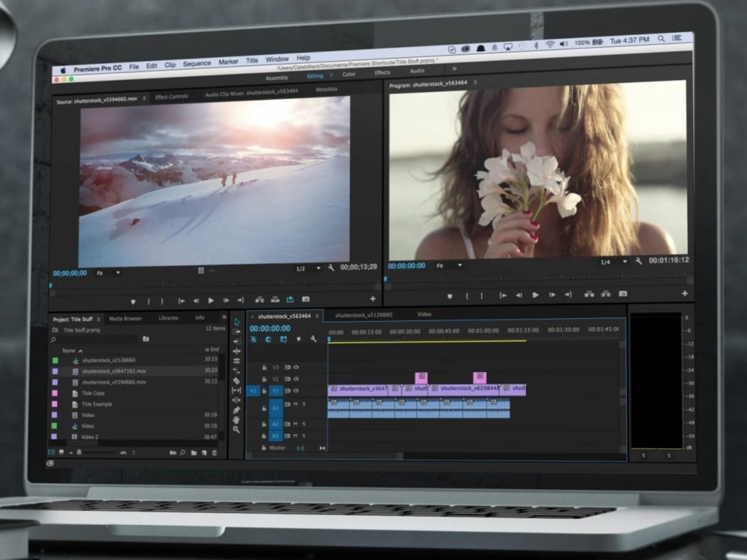Click the Selection arrow tool
Screen dimensions: 747x560
(238, 322)
